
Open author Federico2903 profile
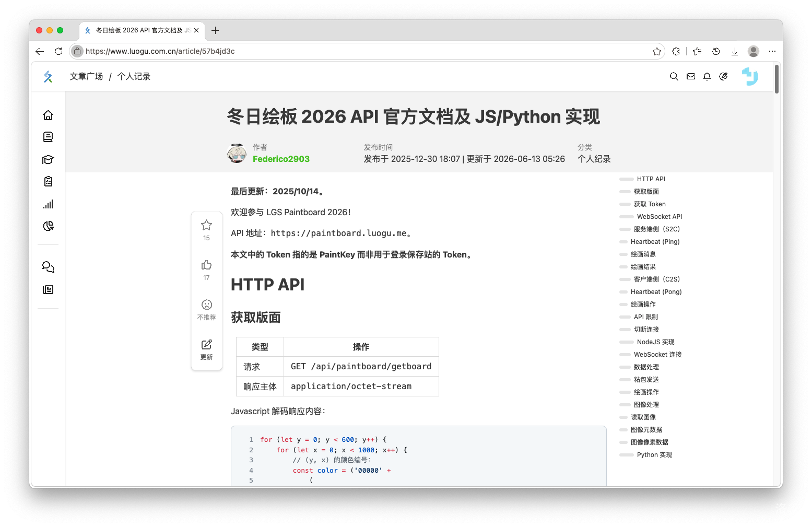pyautogui.click(x=281, y=159)
